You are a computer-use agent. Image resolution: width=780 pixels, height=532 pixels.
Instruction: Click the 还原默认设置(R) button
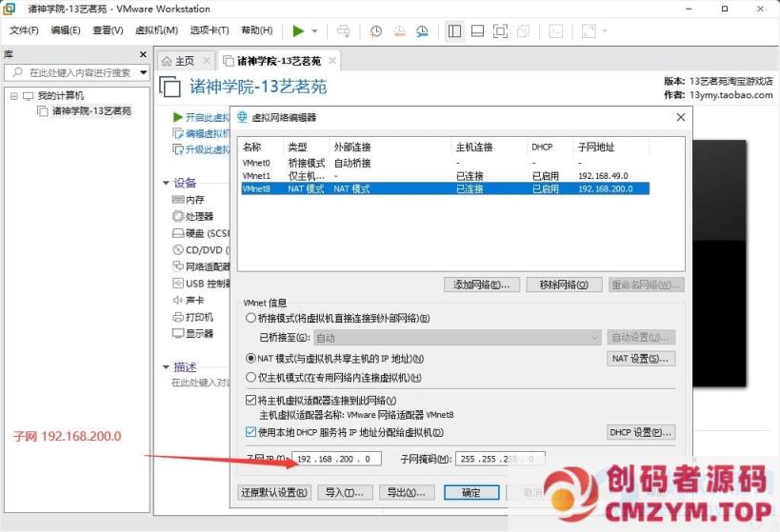[274, 492]
